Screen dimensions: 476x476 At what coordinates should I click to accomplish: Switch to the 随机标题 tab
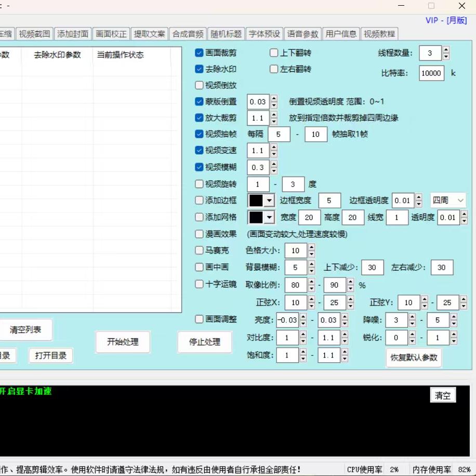tap(226, 34)
